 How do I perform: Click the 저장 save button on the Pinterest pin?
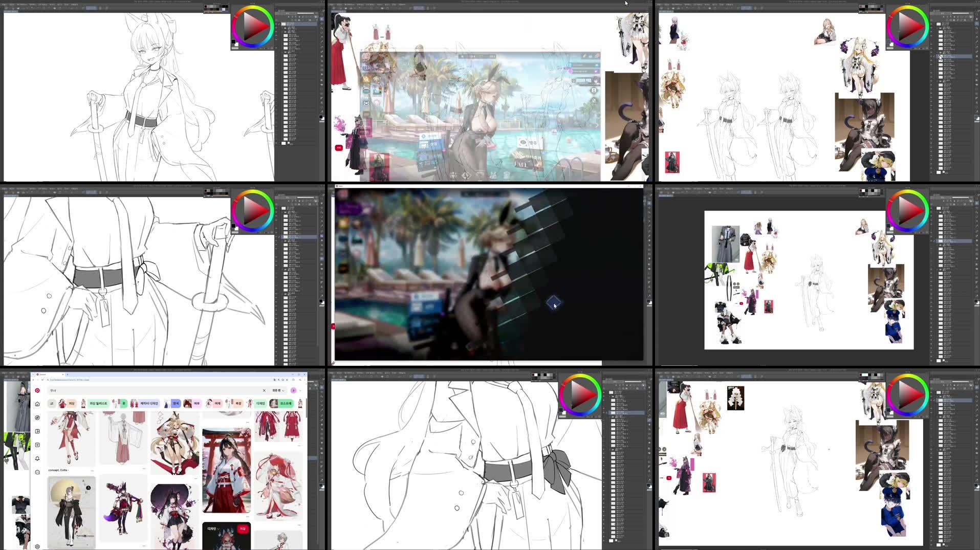tap(242, 527)
